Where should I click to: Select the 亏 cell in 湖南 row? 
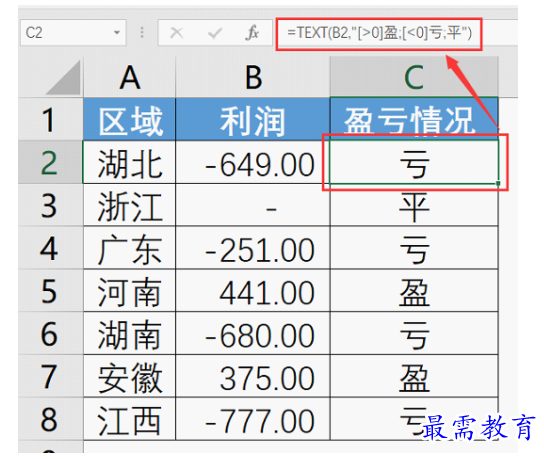(414, 333)
